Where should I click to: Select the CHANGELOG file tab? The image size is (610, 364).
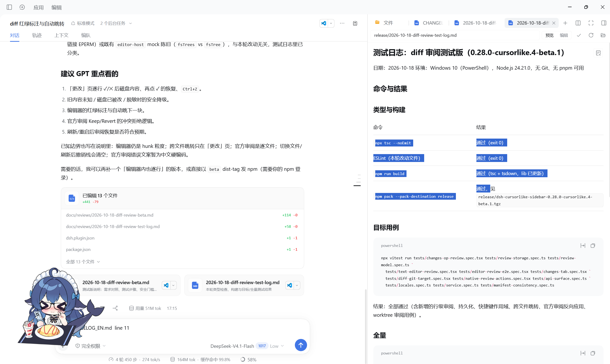[428, 23]
